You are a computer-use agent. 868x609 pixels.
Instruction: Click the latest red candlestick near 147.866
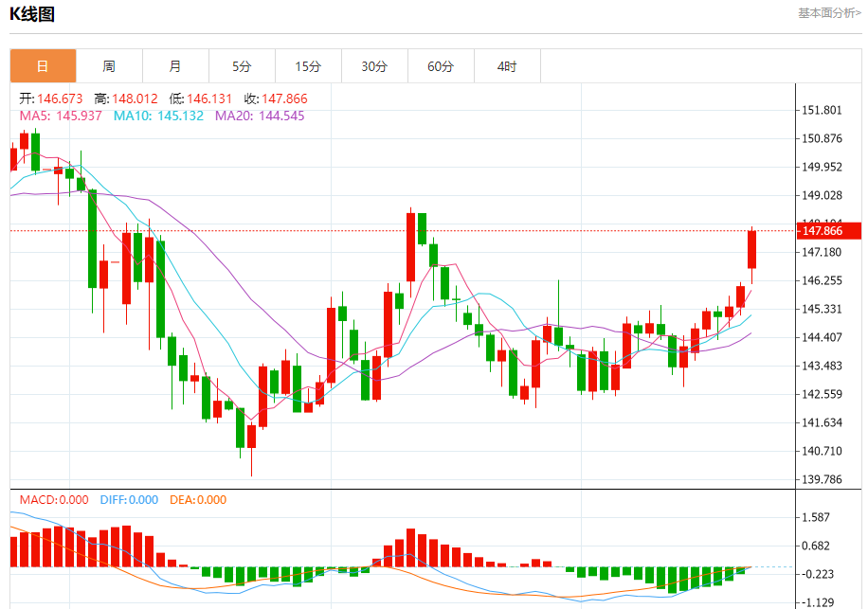tap(751, 249)
